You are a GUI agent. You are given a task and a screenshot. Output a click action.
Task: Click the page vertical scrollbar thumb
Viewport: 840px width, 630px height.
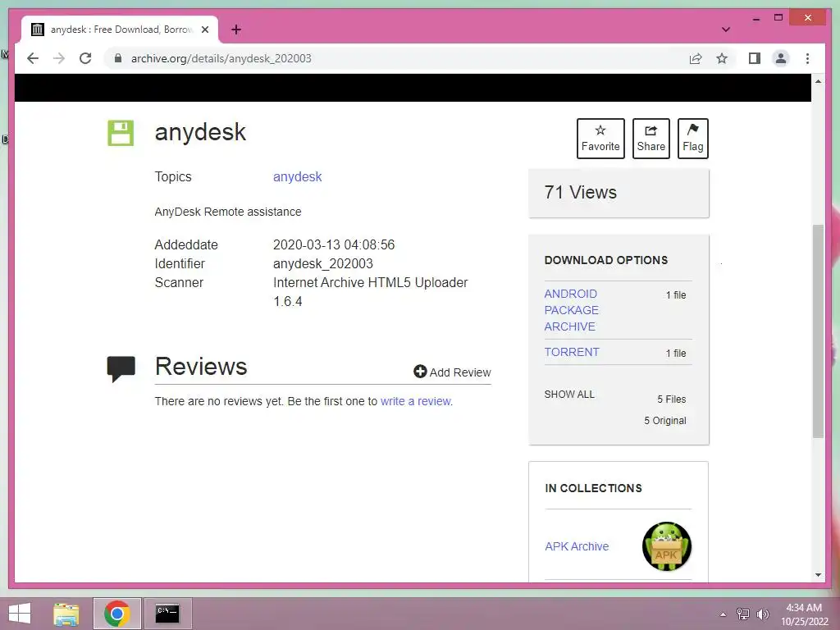[x=818, y=331]
